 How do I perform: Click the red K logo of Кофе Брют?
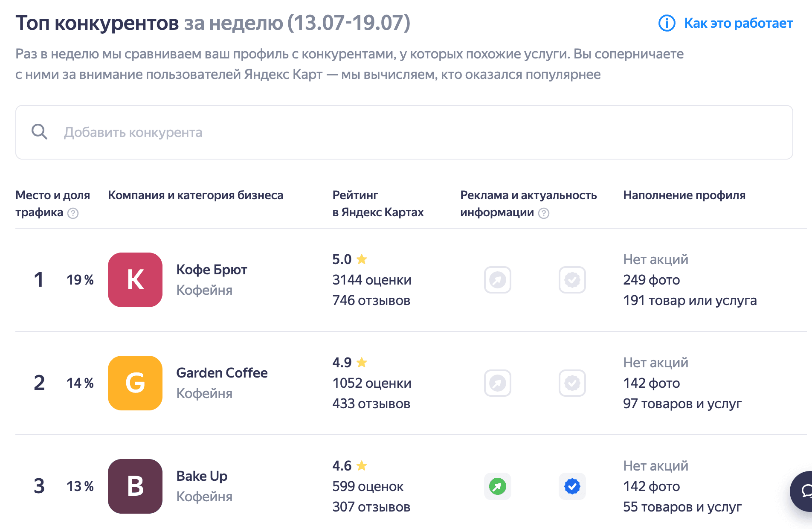coord(135,280)
